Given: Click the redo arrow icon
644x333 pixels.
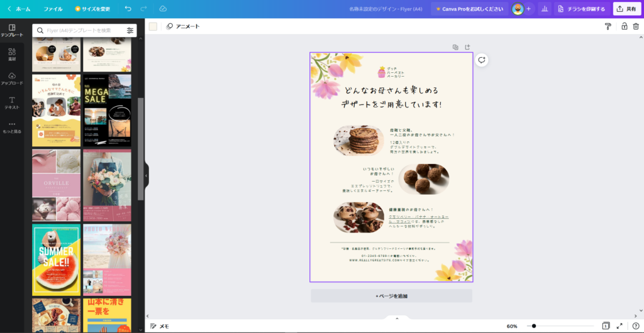Looking at the screenshot, I should click(144, 9).
